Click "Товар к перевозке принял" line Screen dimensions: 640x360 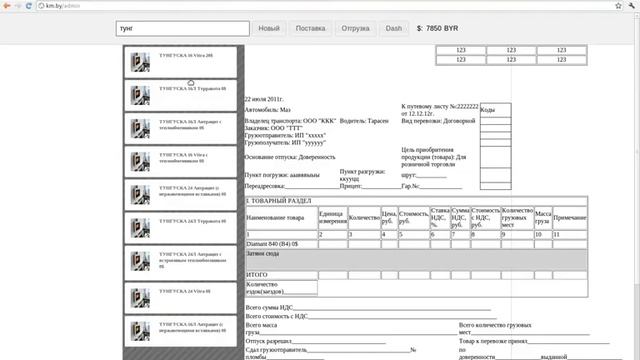pos(534,341)
